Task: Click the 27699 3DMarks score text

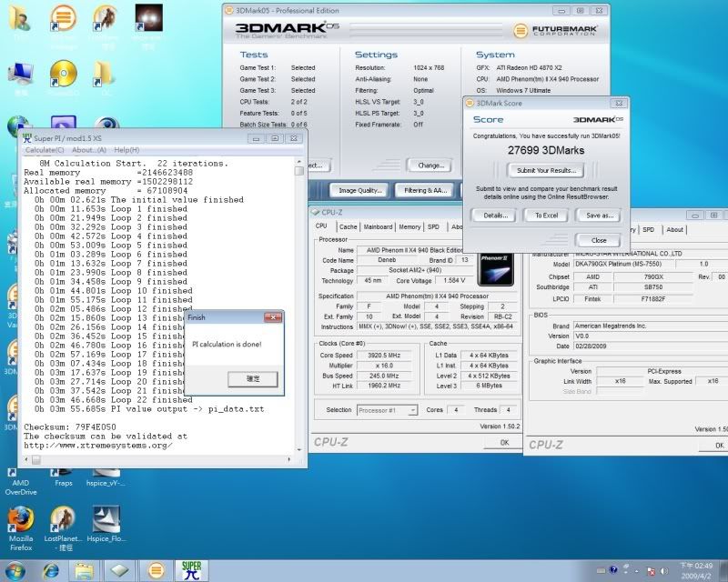Action: coord(546,150)
